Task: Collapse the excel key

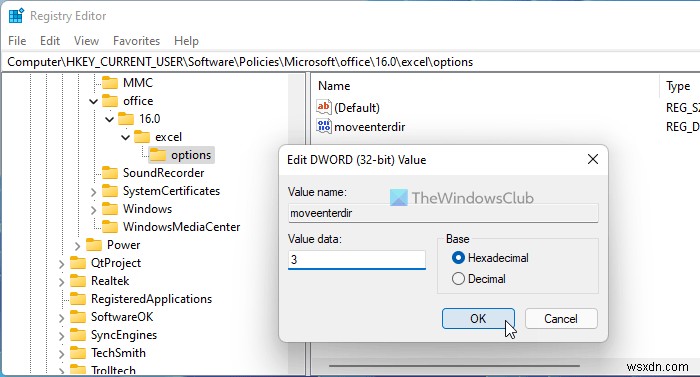Action: 125,137
